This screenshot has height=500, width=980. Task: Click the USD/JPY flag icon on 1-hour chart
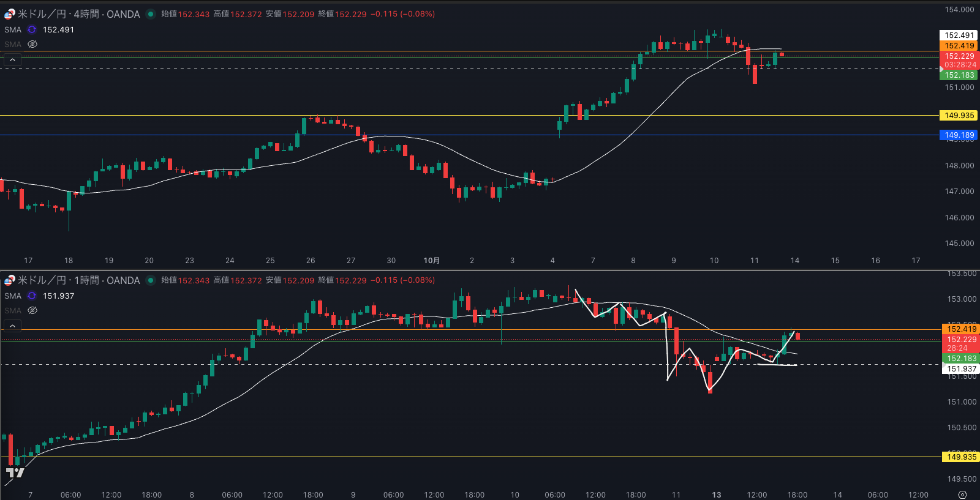pyautogui.click(x=9, y=280)
